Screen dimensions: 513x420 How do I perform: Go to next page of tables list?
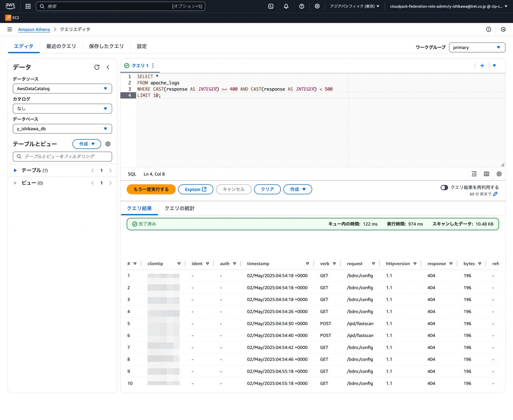point(110,170)
